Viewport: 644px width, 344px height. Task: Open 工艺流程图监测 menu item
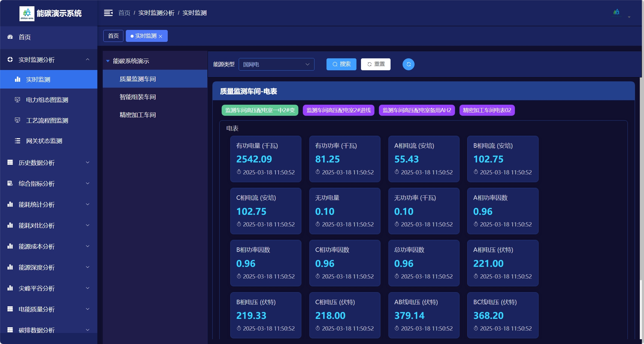47,120
